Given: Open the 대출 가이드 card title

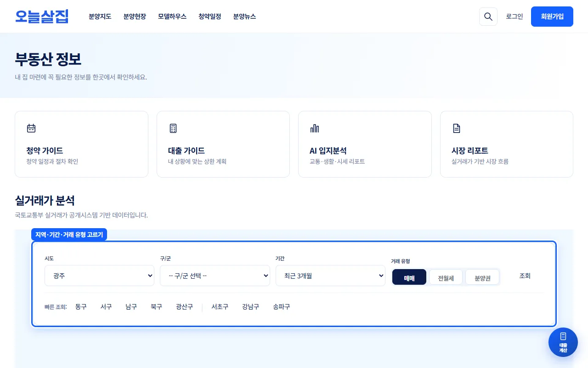Looking at the screenshot, I should [x=187, y=151].
